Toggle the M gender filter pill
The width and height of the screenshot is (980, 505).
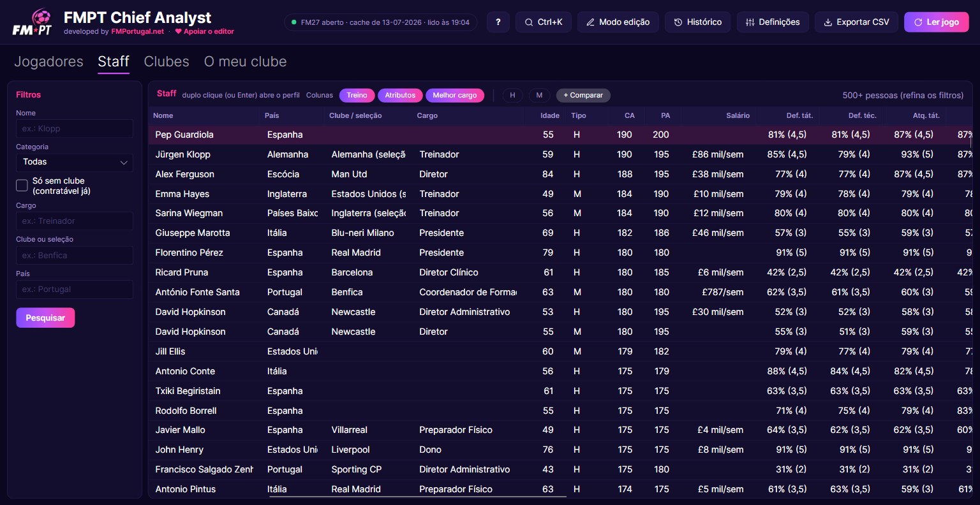pyautogui.click(x=539, y=95)
